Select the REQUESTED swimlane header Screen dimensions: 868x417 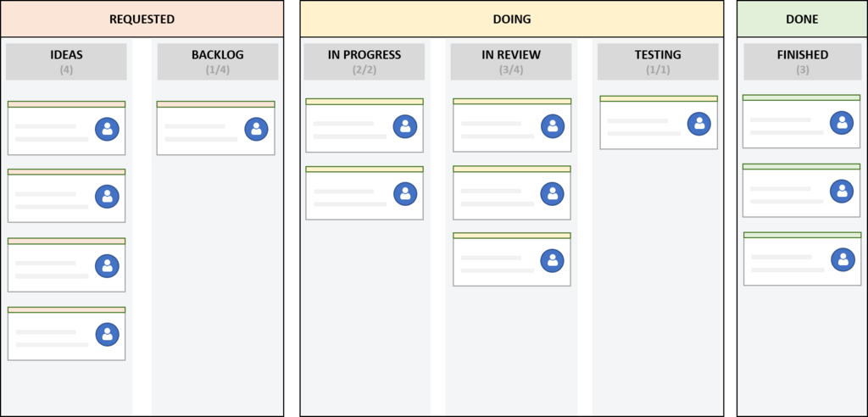click(x=142, y=19)
